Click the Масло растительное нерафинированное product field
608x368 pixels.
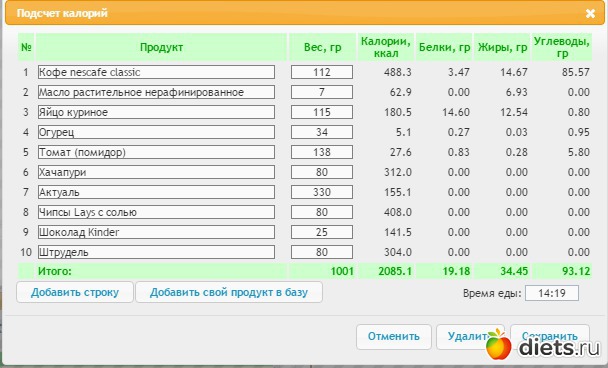pos(156,92)
